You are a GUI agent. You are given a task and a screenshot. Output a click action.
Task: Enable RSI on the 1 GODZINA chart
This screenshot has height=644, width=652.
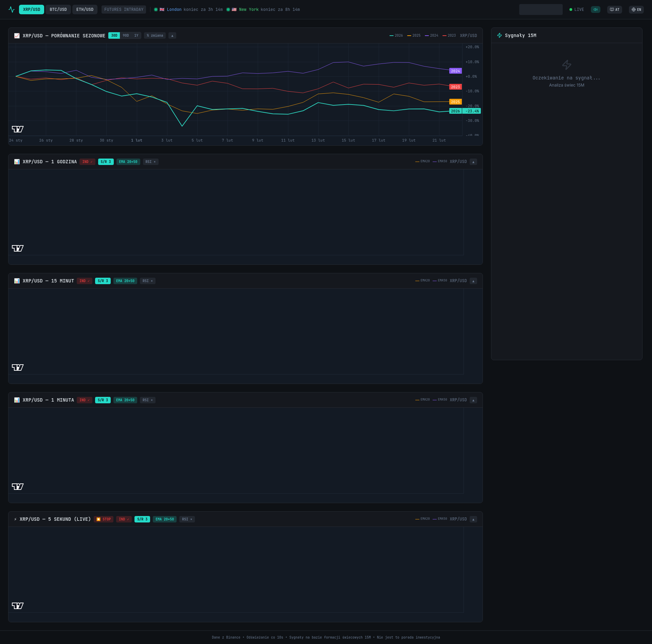click(150, 162)
